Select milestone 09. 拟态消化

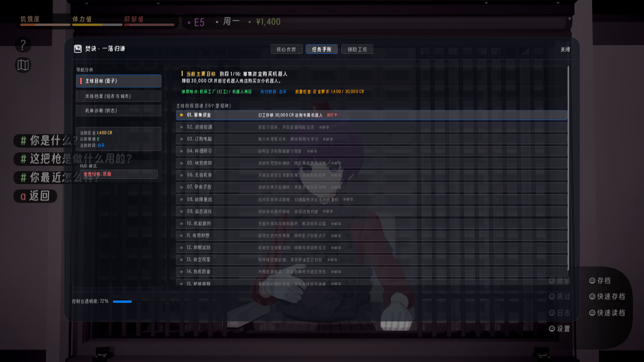[x=372, y=211]
